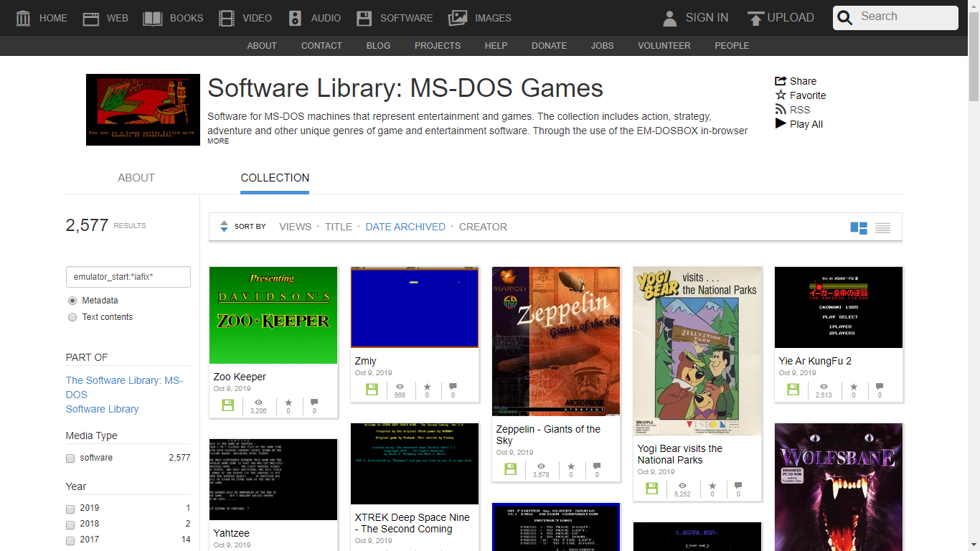Sort results by TITLE
The width and height of the screenshot is (980, 551).
339,227
